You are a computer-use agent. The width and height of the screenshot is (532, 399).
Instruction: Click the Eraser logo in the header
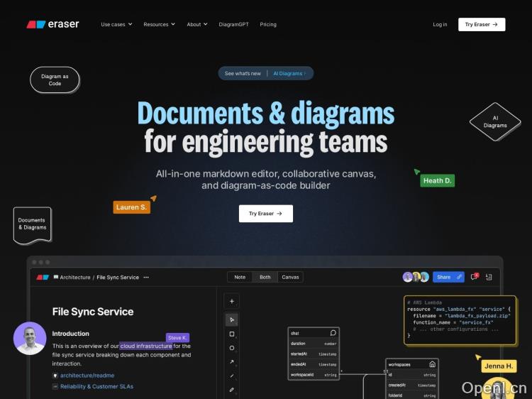click(x=52, y=24)
